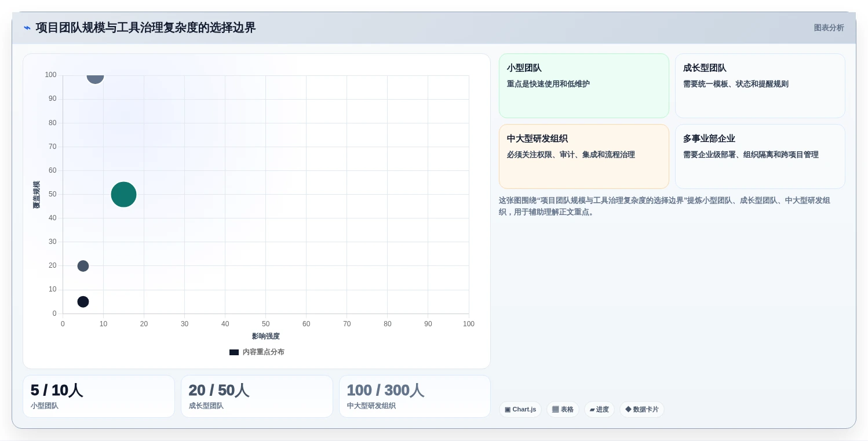
Task: Open the 多事业部企业 info card
Action: pyautogui.click(x=760, y=156)
